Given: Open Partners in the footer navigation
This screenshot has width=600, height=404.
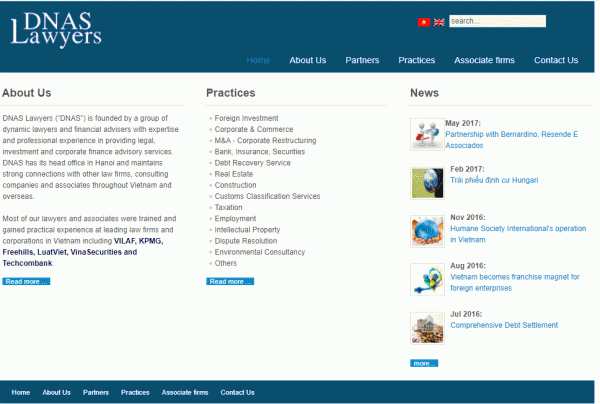Looking at the screenshot, I should [x=96, y=392].
